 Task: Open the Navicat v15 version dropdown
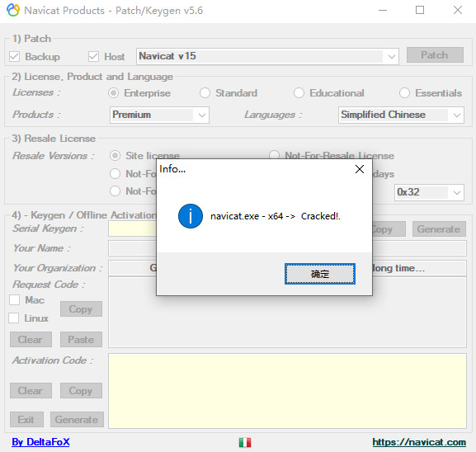[267, 56]
